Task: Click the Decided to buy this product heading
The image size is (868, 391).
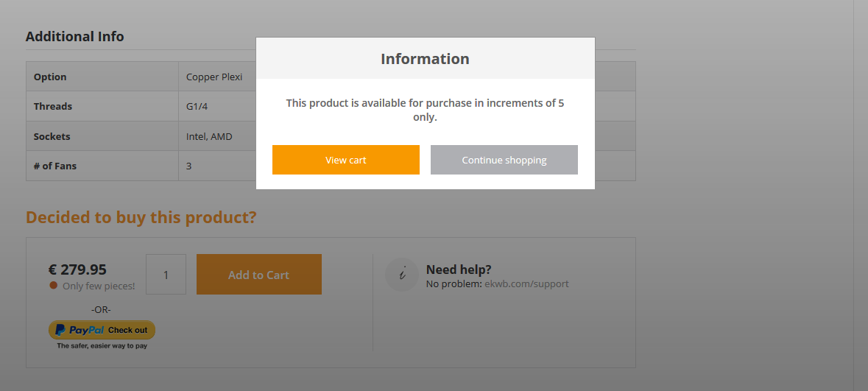Action: pyautogui.click(x=141, y=217)
